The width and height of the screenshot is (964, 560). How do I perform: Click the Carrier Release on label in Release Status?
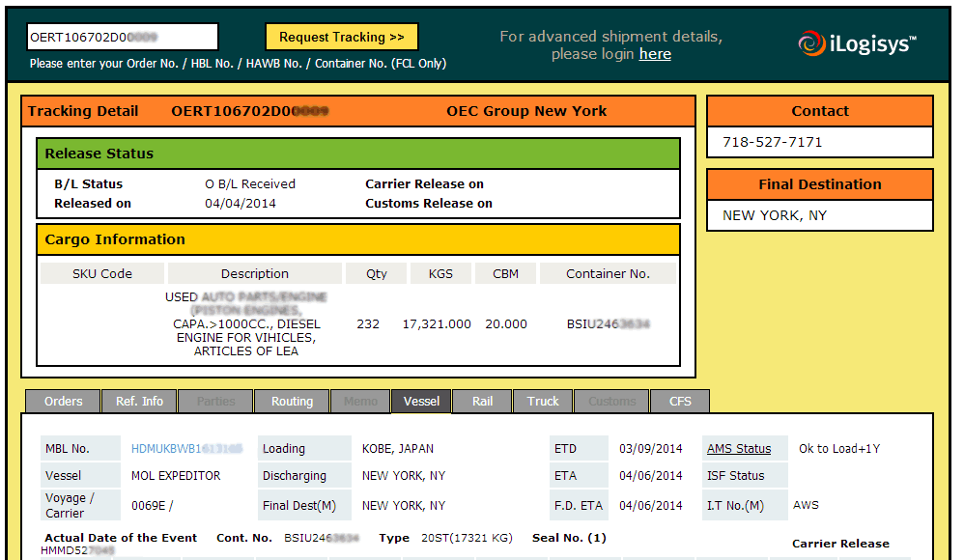point(424,183)
